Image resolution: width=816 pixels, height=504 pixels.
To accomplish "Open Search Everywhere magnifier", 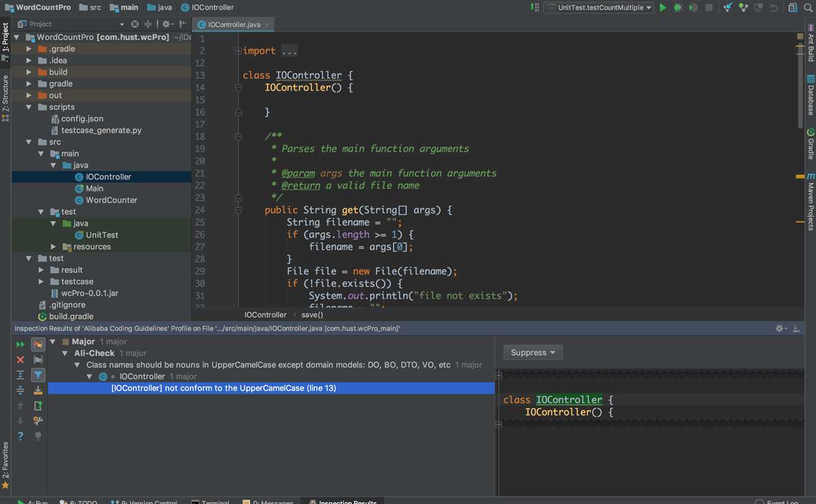I will tap(808, 7).
